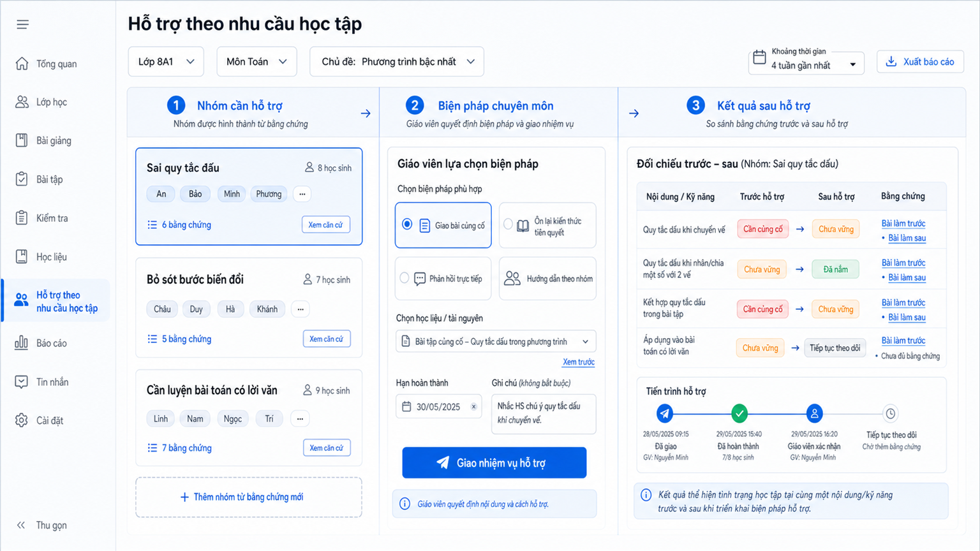The width and height of the screenshot is (980, 551).
Task: Click the info icon under Giao nhiệm vụ hỗ trợ
Action: point(405,504)
